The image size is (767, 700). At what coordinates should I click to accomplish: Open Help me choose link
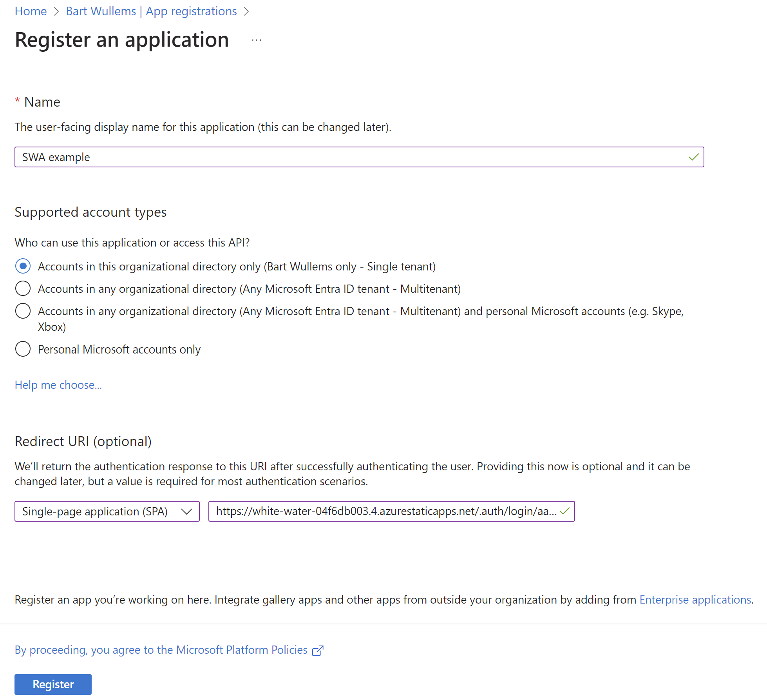58,385
